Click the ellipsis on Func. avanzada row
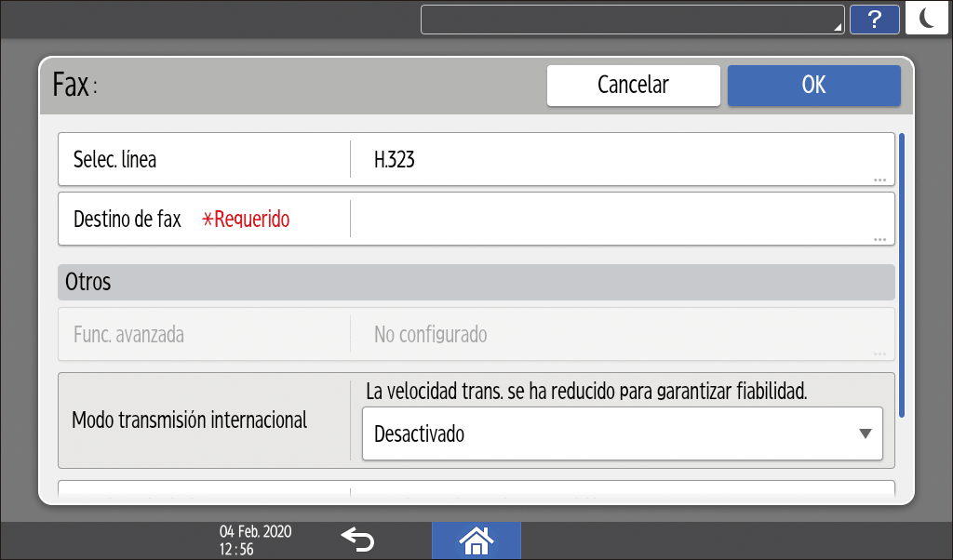953x560 pixels. coord(879,354)
